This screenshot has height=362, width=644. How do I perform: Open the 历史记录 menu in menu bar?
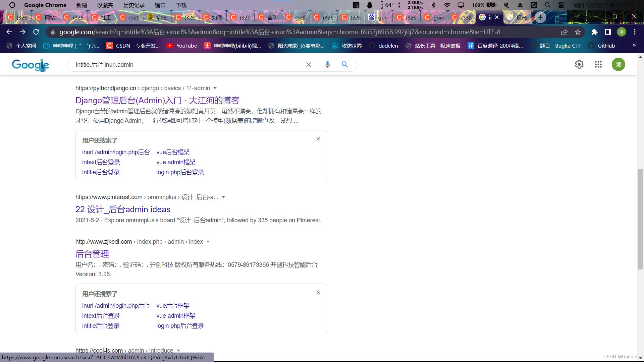[x=134, y=5]
